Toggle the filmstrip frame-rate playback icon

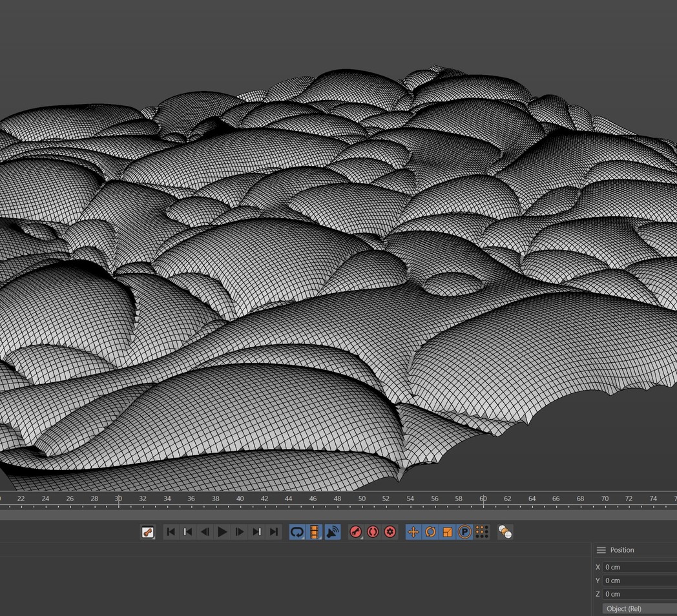pyautogui.click(x=315, y=532)
